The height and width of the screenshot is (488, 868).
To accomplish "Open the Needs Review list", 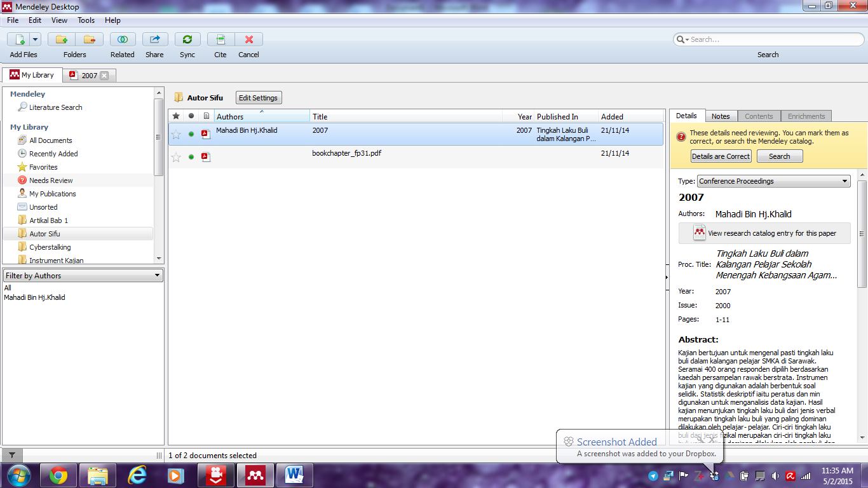I will coord(51,180).
